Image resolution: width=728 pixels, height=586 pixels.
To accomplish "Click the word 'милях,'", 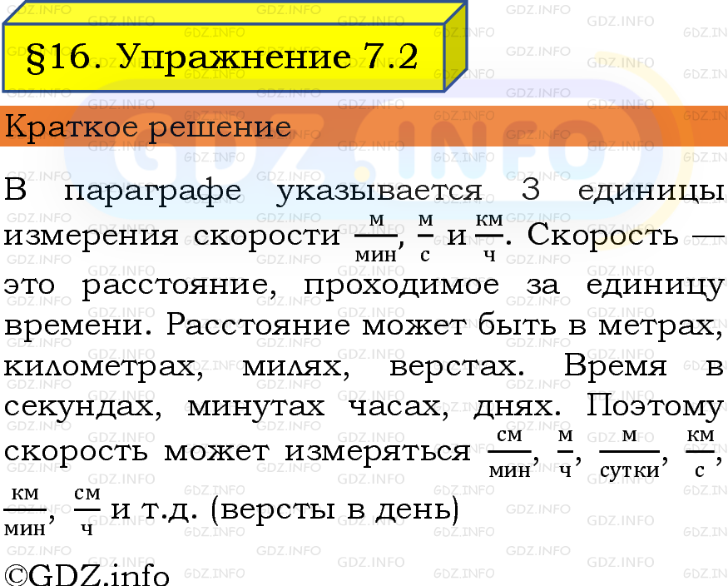I will click(x=296, y=367).
